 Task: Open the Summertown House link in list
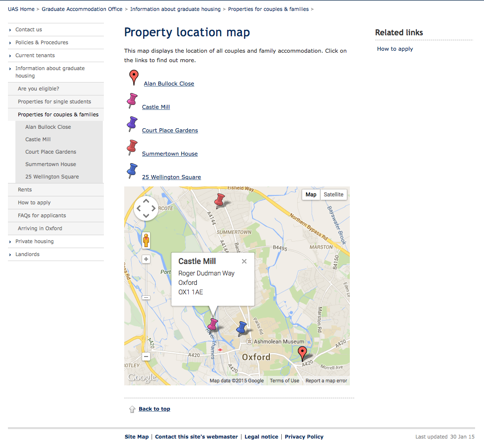point(169,154)
